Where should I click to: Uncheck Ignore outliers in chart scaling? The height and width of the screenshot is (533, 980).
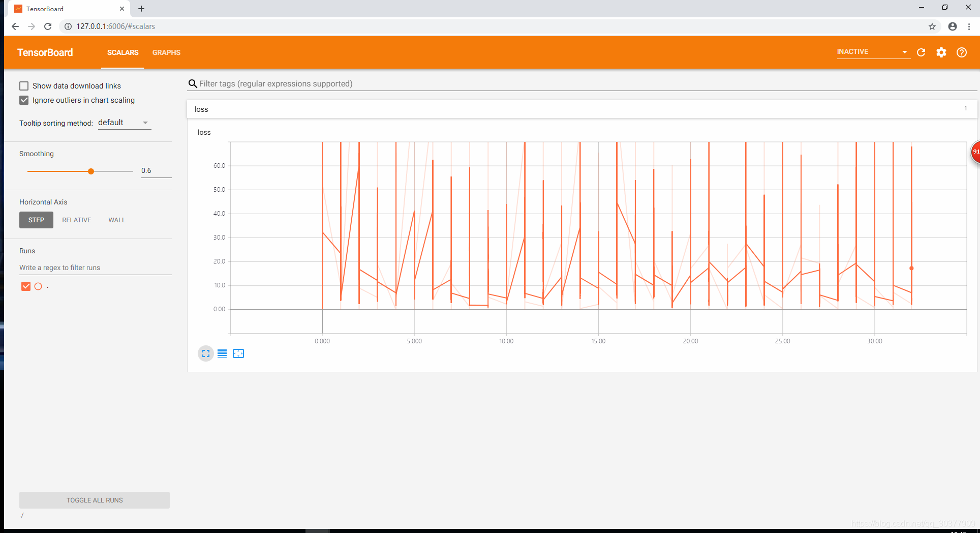click(24, 100)
